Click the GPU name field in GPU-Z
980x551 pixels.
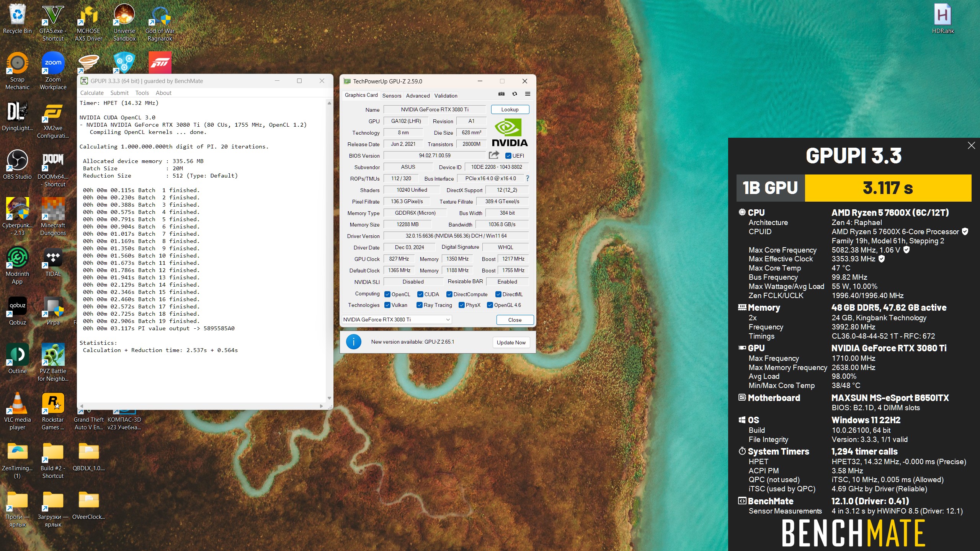(x=434, y=109)
